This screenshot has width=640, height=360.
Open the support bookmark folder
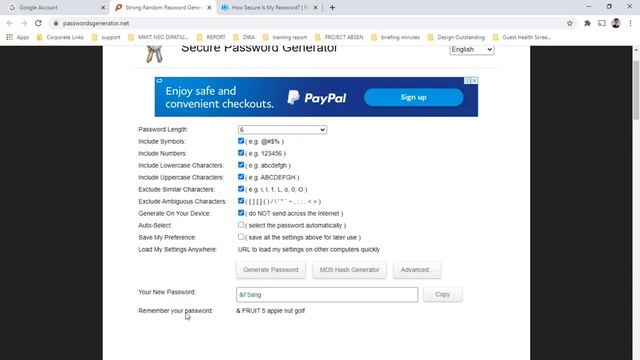pos(106,37)
